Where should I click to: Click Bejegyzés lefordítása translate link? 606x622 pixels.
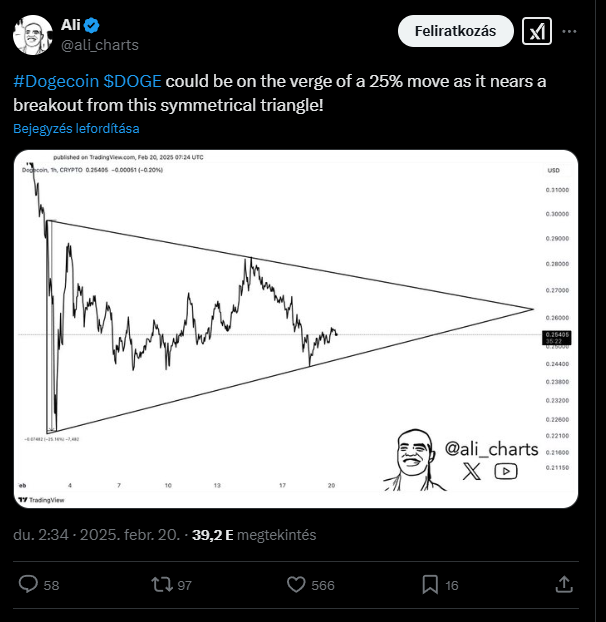76,129
